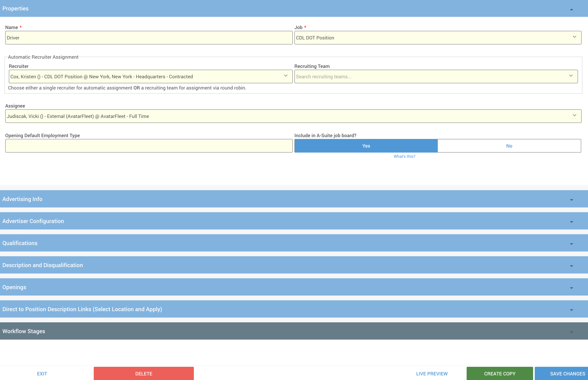Expand the Workflow Stages section
Viewport: 588px width, 380px height.
294,331
